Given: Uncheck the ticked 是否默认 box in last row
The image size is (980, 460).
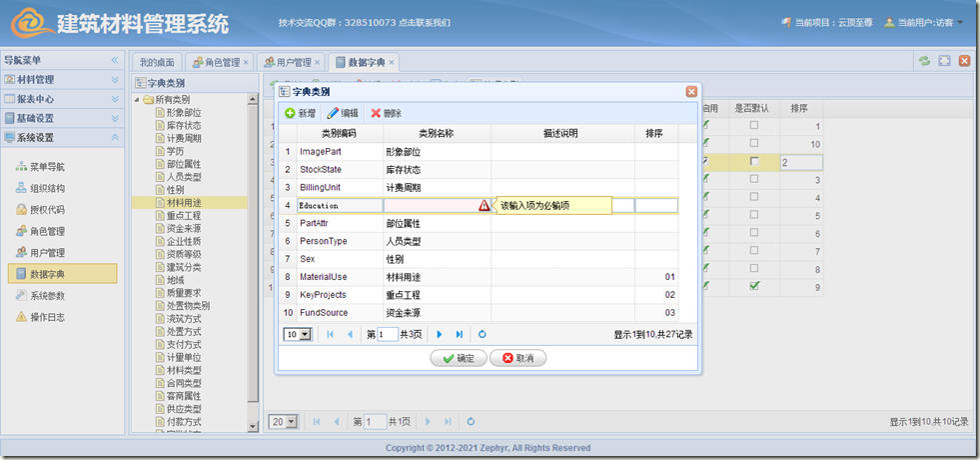Looking at the screenshot, I should [754, 287].
